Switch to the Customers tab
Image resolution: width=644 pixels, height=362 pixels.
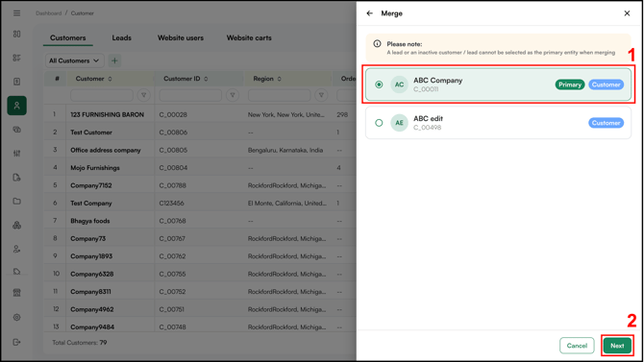tap(68, 37)
